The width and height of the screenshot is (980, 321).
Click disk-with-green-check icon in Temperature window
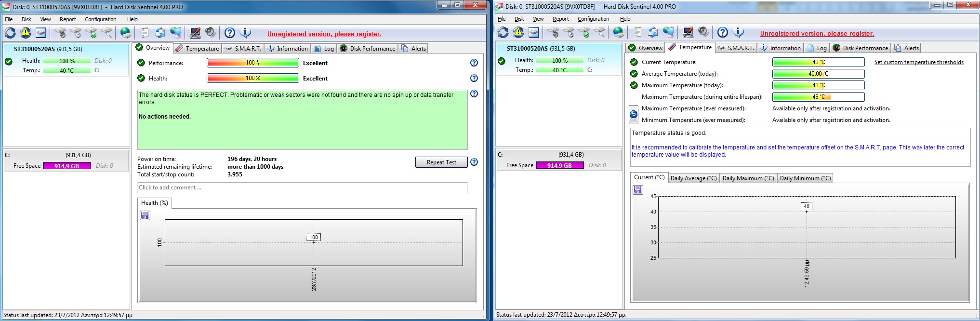pos(583,32)
